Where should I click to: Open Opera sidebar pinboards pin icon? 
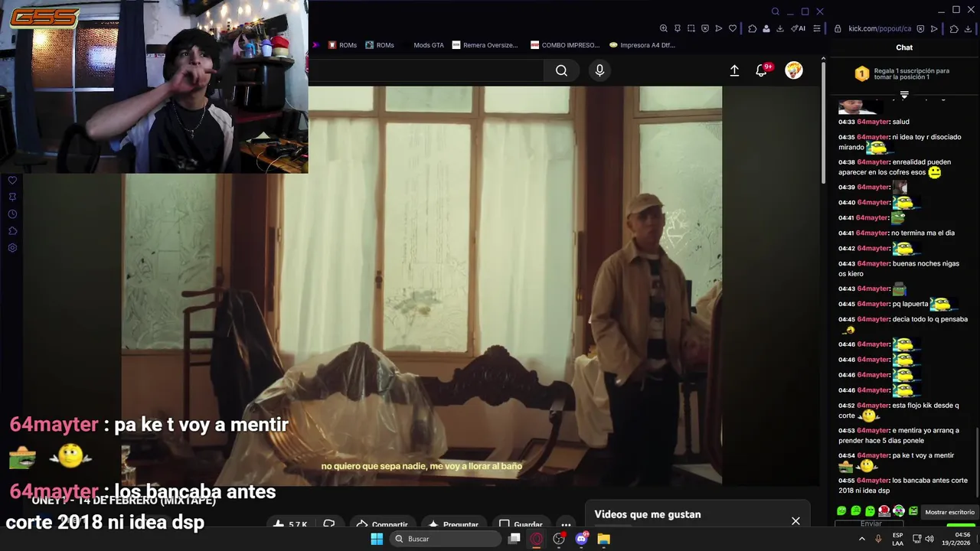(x=12, y=197)
